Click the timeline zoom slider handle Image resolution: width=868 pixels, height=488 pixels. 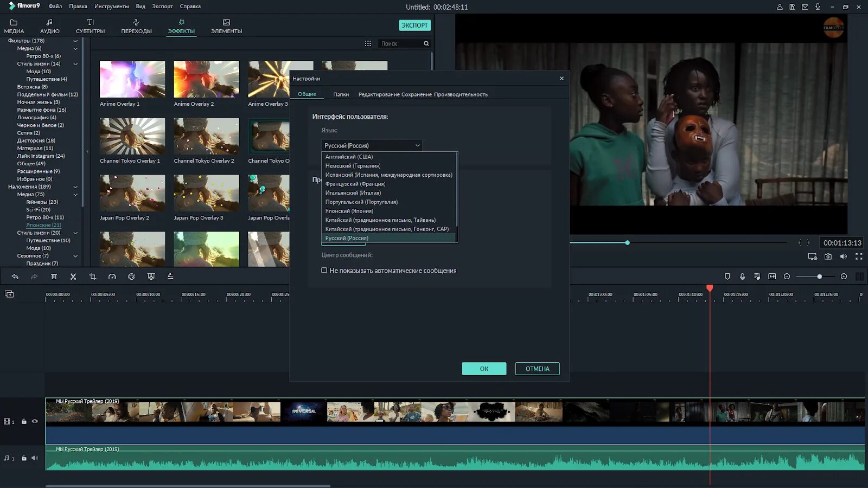819,277
